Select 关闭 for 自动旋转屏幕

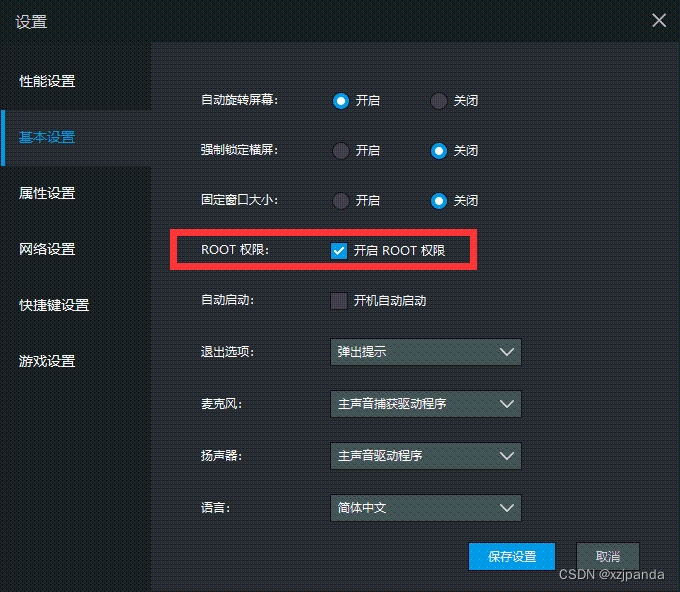click(438, 101)
